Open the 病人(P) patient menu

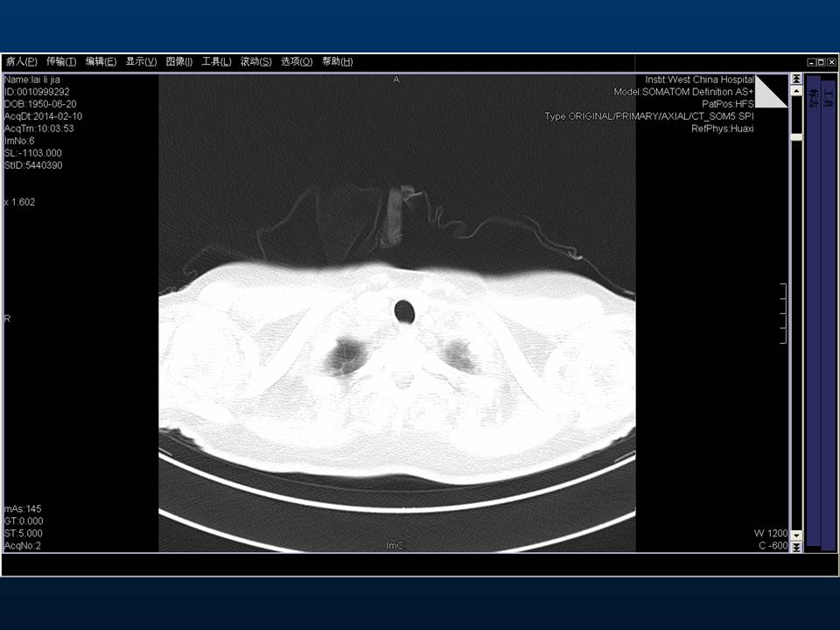(x=21, y=62)
